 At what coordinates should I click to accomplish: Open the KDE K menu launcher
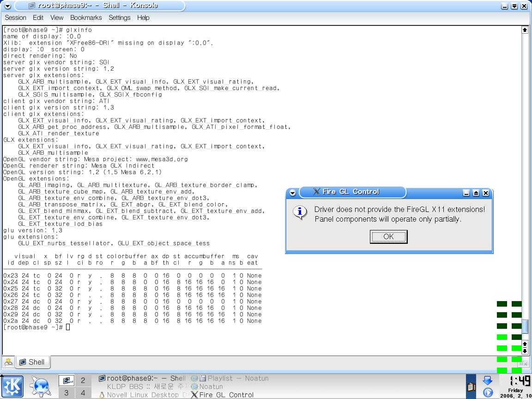coord(12,387)
